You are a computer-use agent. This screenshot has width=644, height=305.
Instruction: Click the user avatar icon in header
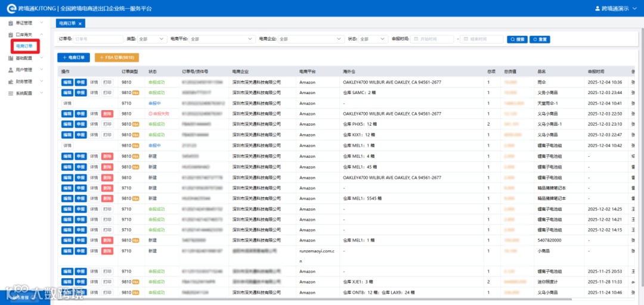597,8
